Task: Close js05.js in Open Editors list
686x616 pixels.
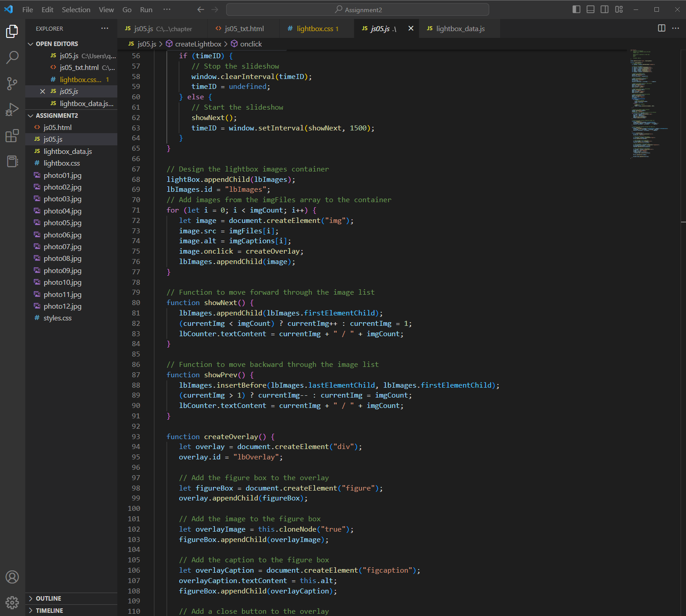Action: (42, 91)
